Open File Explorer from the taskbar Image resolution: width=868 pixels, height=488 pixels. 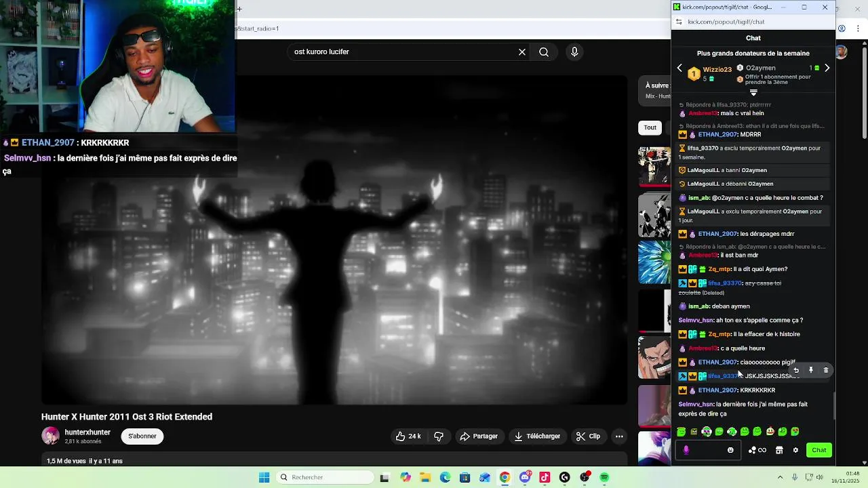[x=425, y=478]
